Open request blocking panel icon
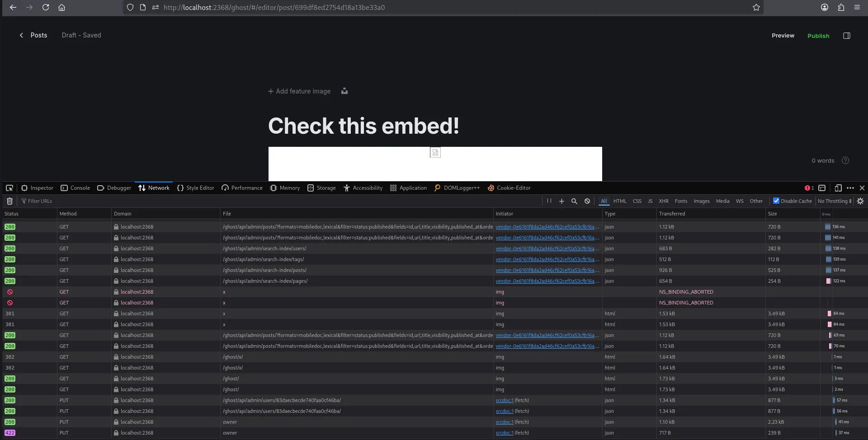Image resolution: width=868 pixels, height=440 pixels. pyautogui.click(x=587, y=201)
